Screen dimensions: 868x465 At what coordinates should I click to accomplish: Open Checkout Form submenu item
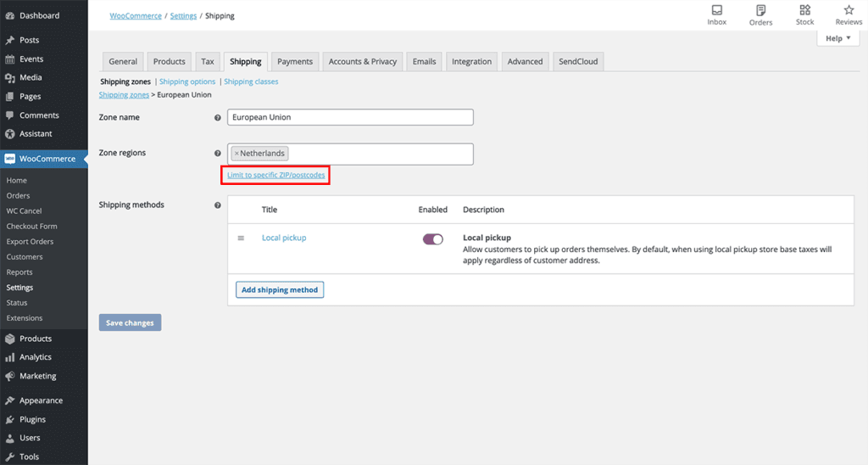[31, 226]
